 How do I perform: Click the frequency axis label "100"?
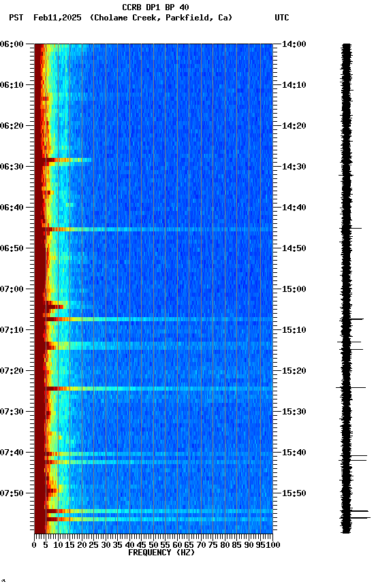click(273, 545)
